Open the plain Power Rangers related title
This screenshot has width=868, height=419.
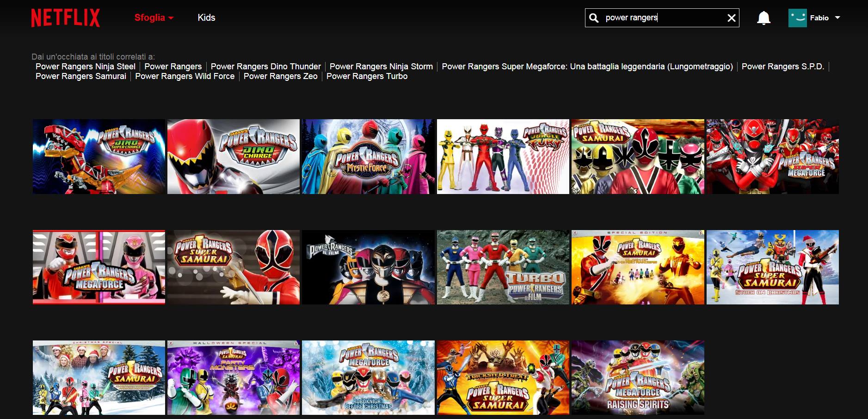(x=173, y=67)
